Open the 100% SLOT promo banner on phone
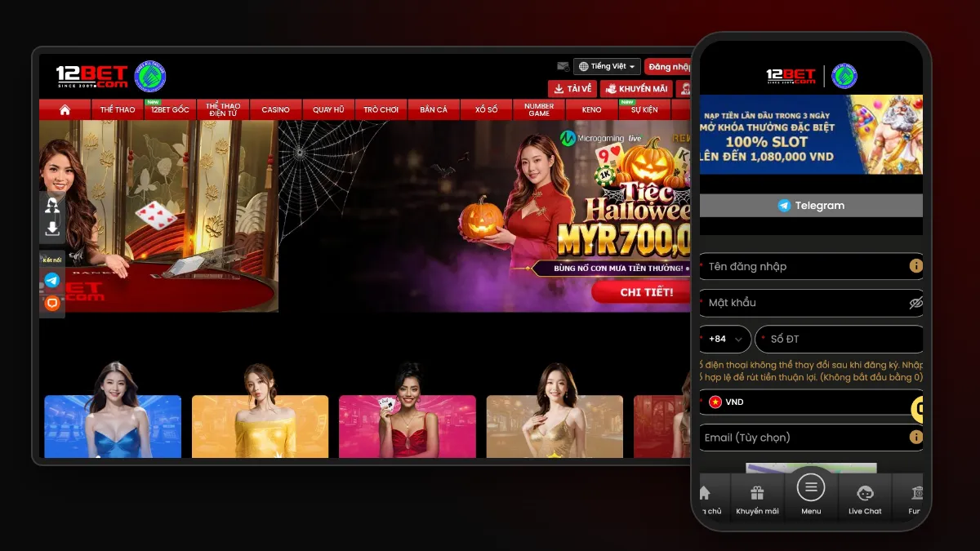 pos(811,135)
